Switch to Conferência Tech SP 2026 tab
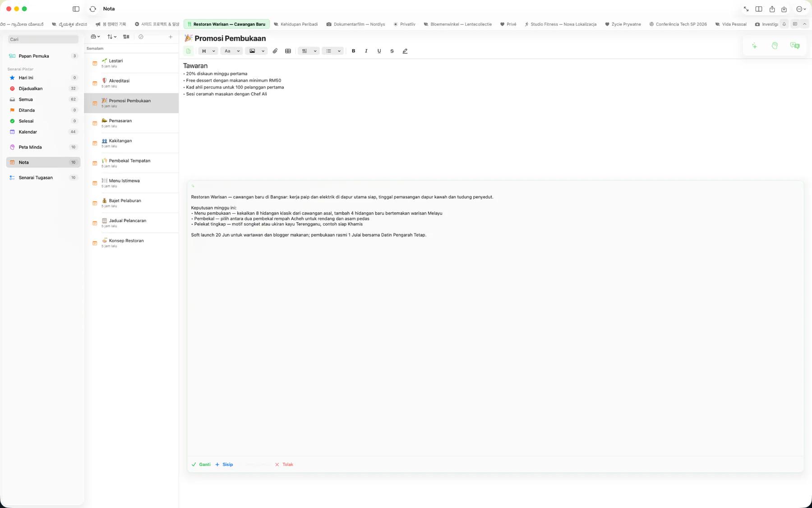The image size is (812, 508). click(x=678, y=24)
